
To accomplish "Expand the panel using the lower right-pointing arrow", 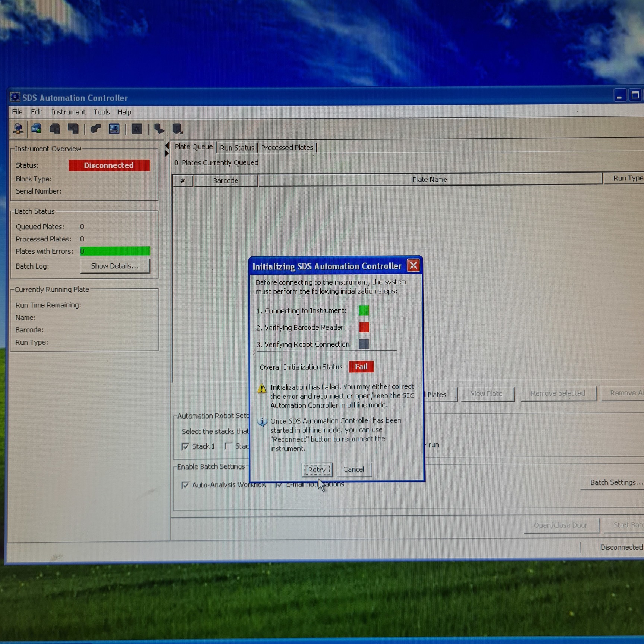I will 167,153.
